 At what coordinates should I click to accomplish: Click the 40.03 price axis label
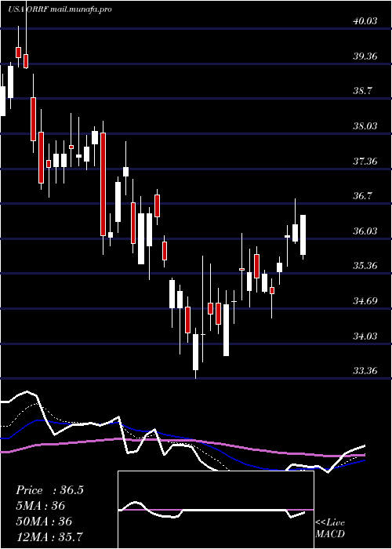click(x=365, y=21)
